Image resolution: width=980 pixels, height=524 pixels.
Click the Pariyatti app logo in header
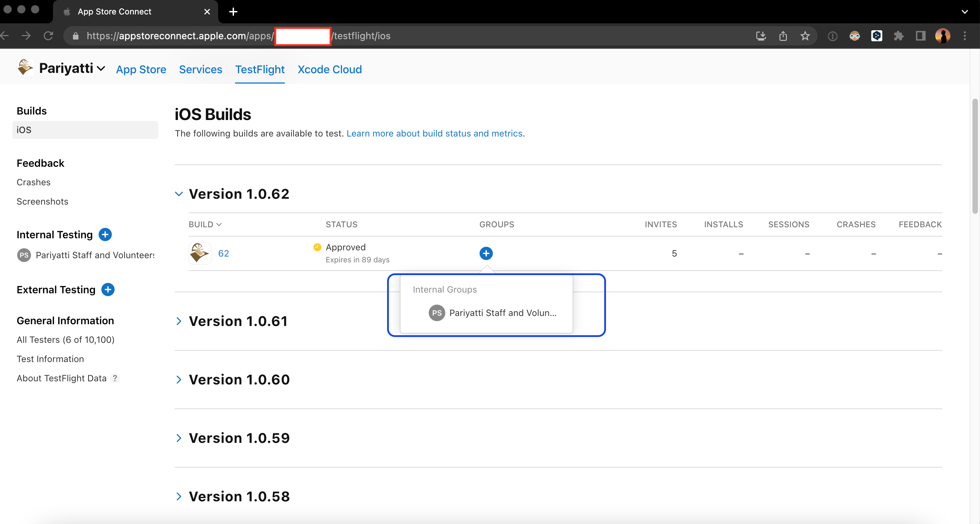coord(25,68)
